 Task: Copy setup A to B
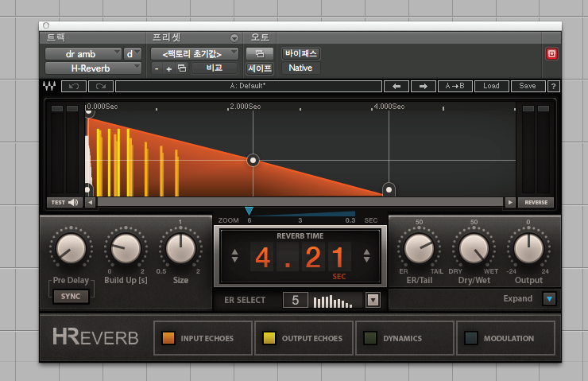(x=455, y=86)
